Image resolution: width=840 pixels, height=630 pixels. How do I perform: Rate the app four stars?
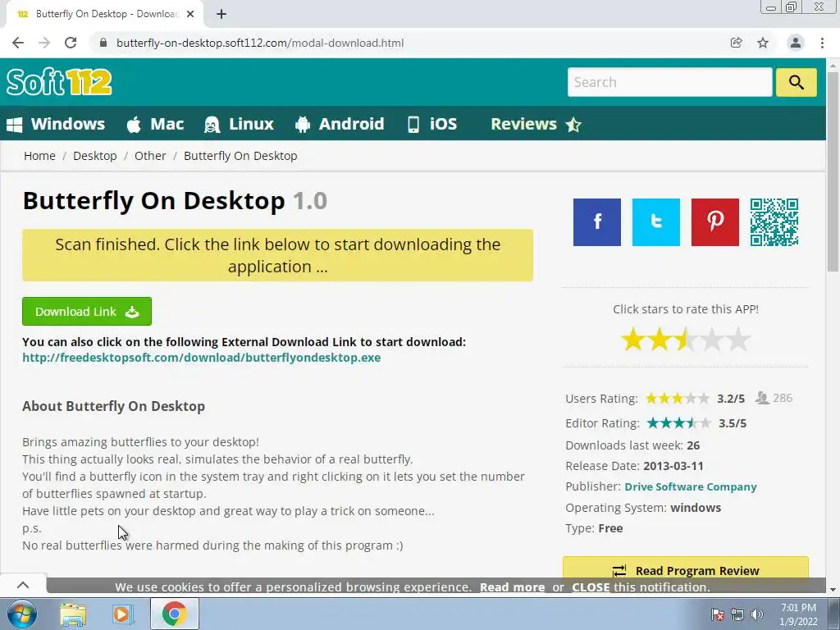713,340
